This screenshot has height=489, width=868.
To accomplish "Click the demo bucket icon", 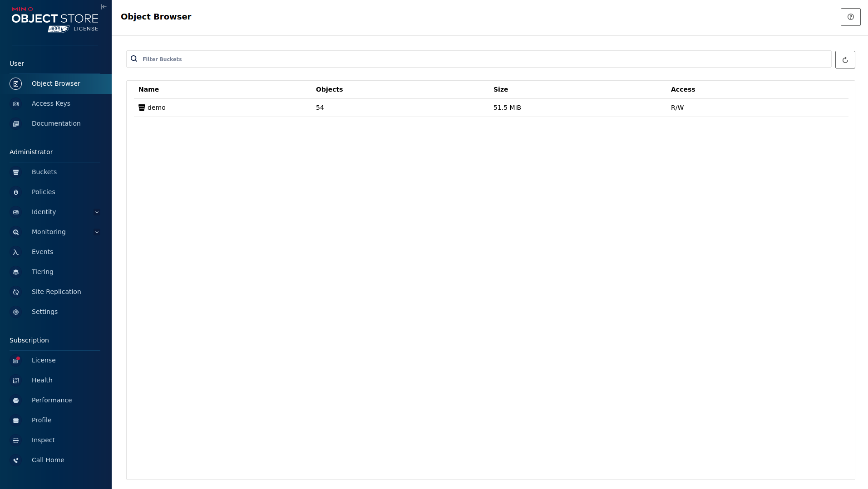I will pyautogui.click(x=142, y=108).
